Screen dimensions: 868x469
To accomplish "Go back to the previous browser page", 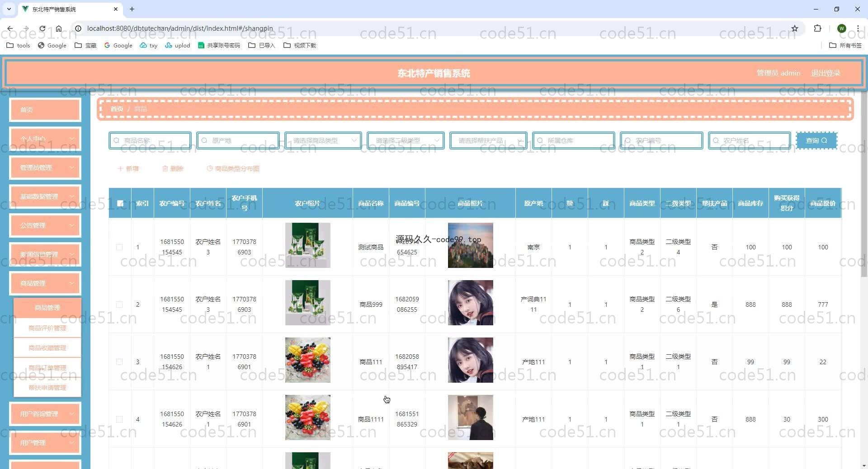I will tap(10, 28).
